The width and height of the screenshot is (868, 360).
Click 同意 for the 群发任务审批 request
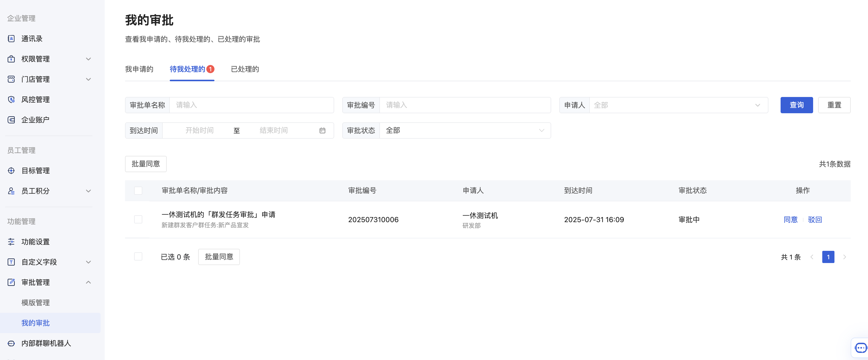pyautogui.click(x=790, y=220)
